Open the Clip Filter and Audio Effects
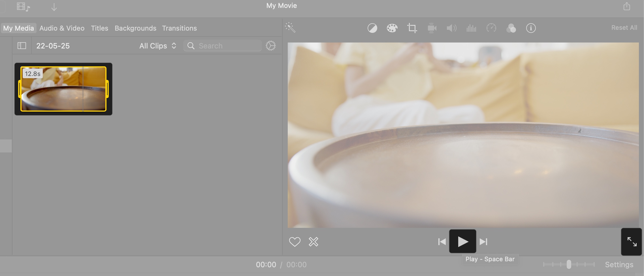644x276 pixels. point(511,28)
